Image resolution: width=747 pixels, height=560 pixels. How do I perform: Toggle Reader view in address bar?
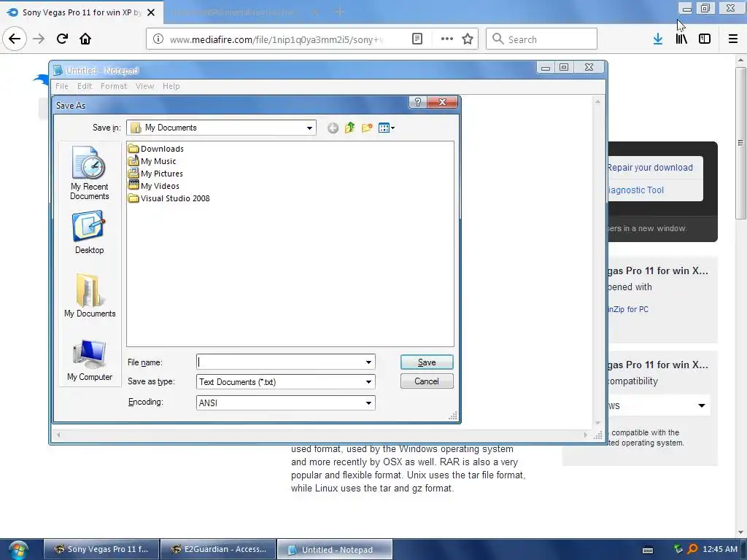[417, 39]
